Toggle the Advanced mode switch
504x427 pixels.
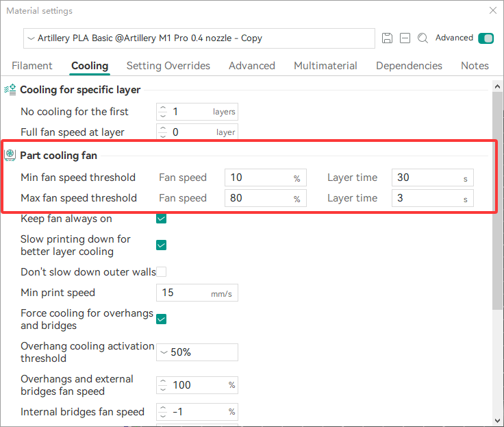tap(486, 38)
